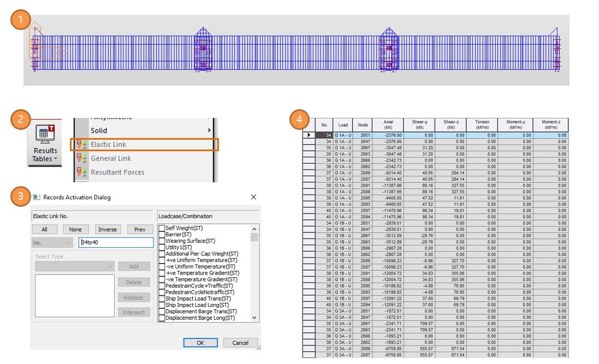Image resolution: width=599 pixels, height=364 pixels.
Task: Expand the Solid submenu arrow
Action: click(209, 130)
